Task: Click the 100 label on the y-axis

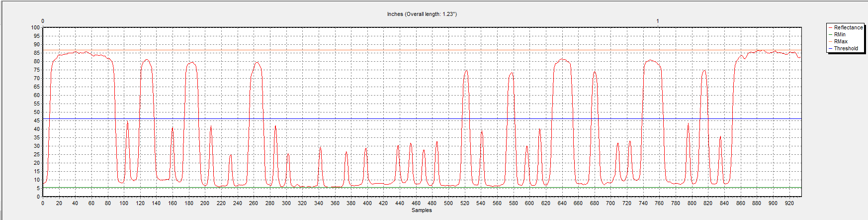Action: [x=35, y=27]
